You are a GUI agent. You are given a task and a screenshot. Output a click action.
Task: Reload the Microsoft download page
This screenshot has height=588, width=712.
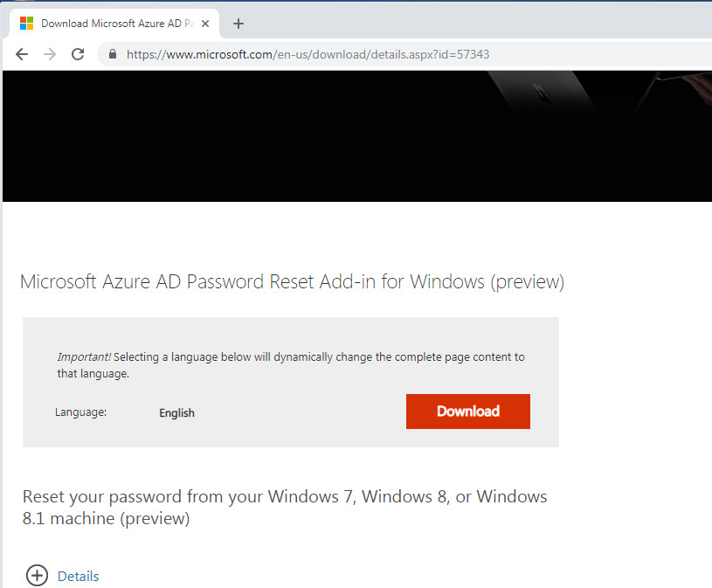click(x=78, y=54)
